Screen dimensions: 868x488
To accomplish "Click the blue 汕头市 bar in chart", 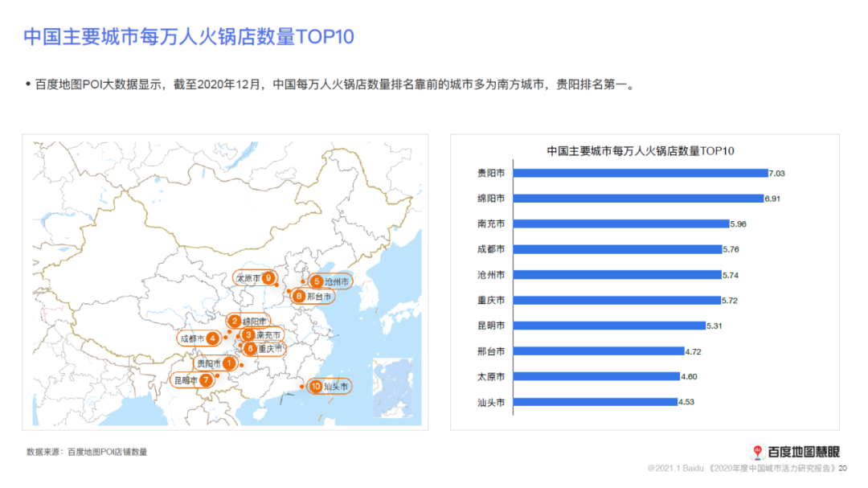I will [594, 401].
